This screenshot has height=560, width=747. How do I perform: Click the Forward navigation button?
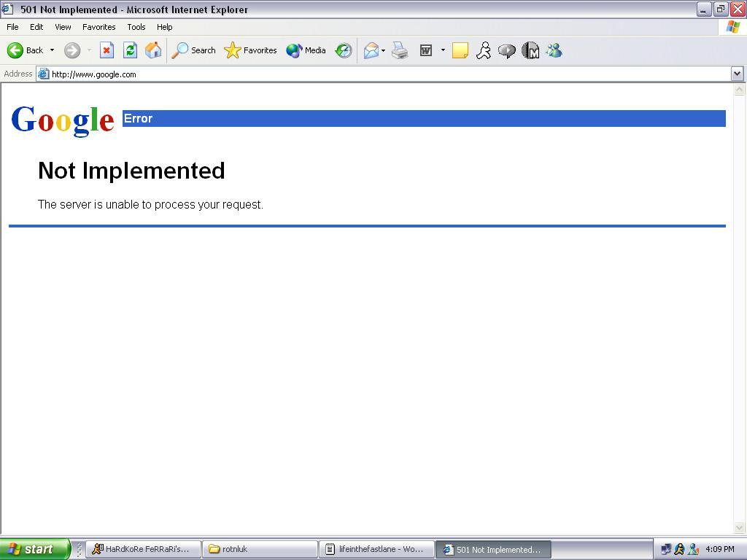click(72, 50)
